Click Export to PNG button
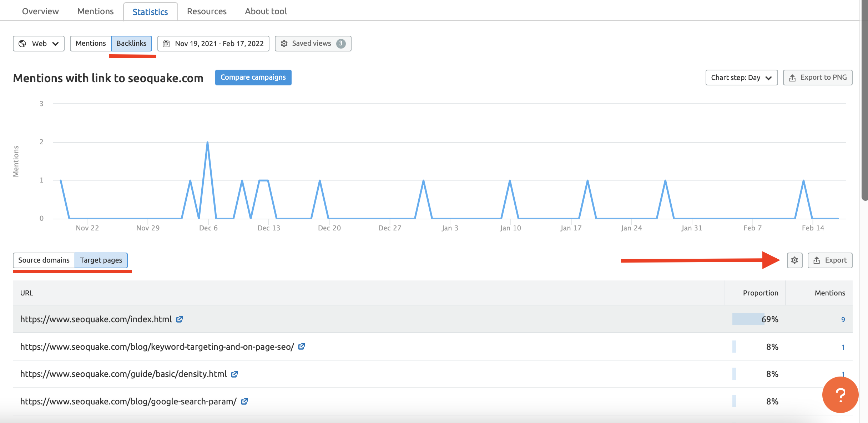Screen dimensions: 868x423 point(817,78)
